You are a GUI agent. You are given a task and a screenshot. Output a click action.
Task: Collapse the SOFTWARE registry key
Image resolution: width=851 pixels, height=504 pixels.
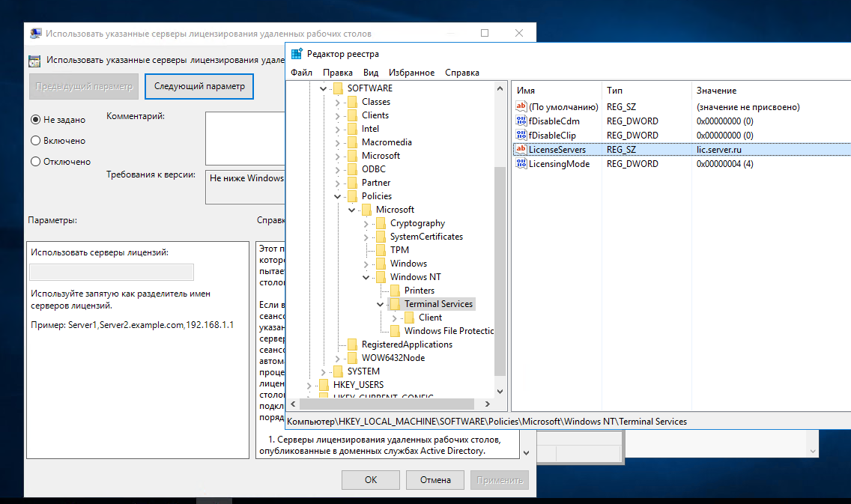pyautogui.click(x=323, y=88)
